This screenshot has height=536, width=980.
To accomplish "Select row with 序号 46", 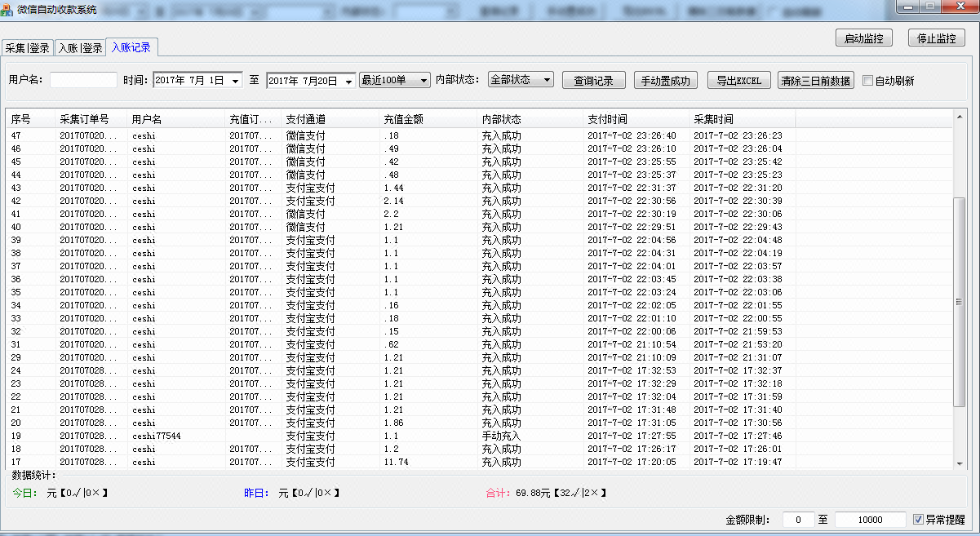I will [480, 148].
